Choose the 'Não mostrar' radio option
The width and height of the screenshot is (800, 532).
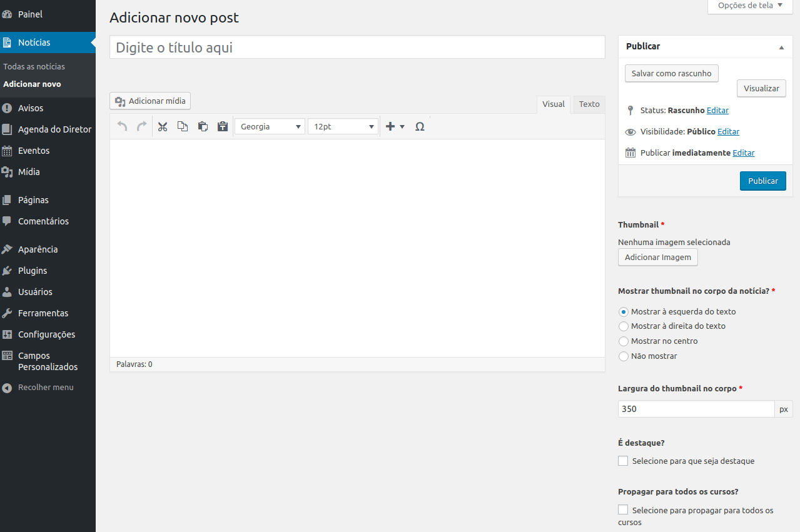coord(624,356)
